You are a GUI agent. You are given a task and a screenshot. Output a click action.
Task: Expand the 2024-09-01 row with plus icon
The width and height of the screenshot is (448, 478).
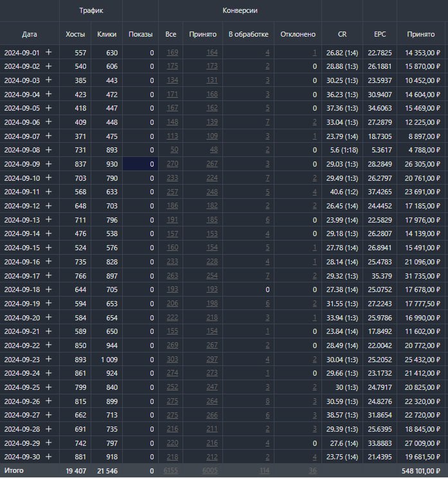coord(48,52)
